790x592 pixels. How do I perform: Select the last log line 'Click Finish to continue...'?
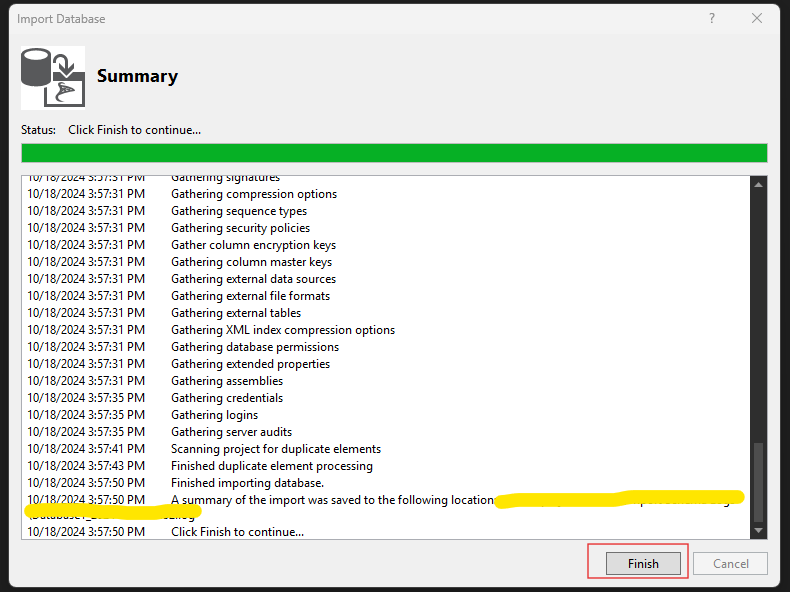(237, 532)
